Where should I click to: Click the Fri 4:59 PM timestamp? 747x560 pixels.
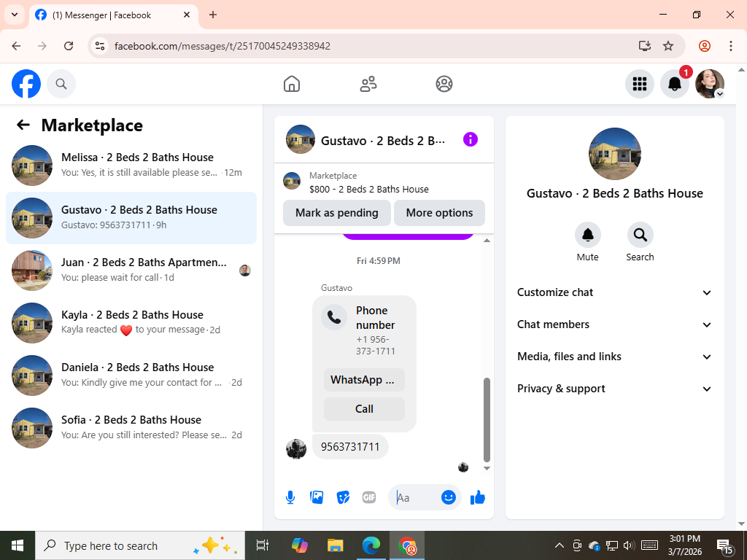[379, 261]
